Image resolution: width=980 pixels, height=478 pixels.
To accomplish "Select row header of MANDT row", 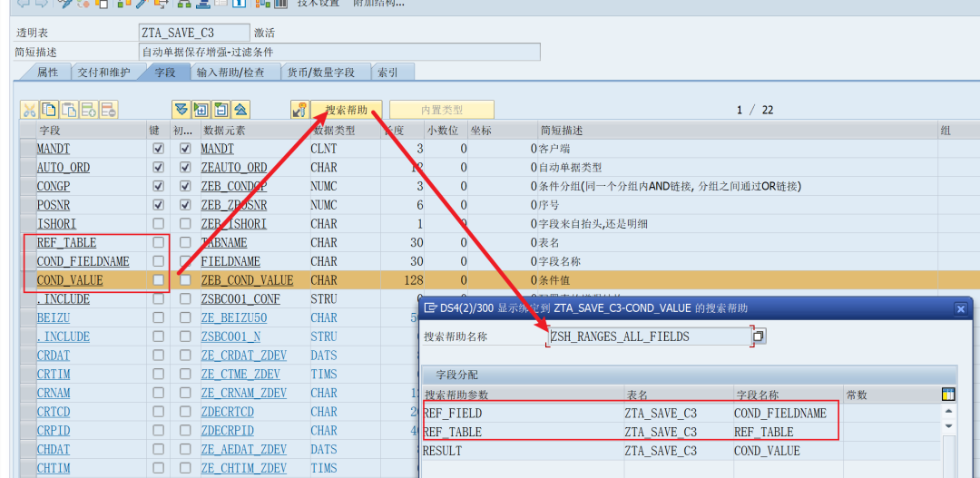I will (x=27, y=149).
